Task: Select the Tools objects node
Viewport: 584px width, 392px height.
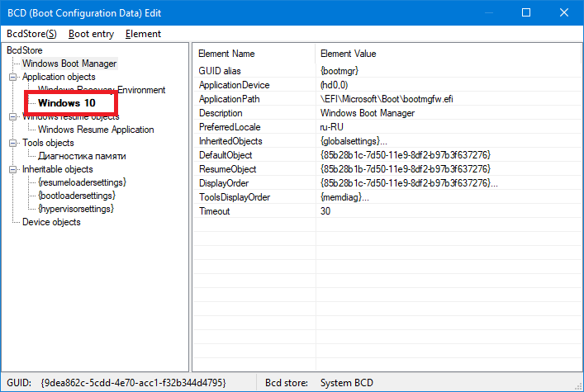Action: point(48,143)
